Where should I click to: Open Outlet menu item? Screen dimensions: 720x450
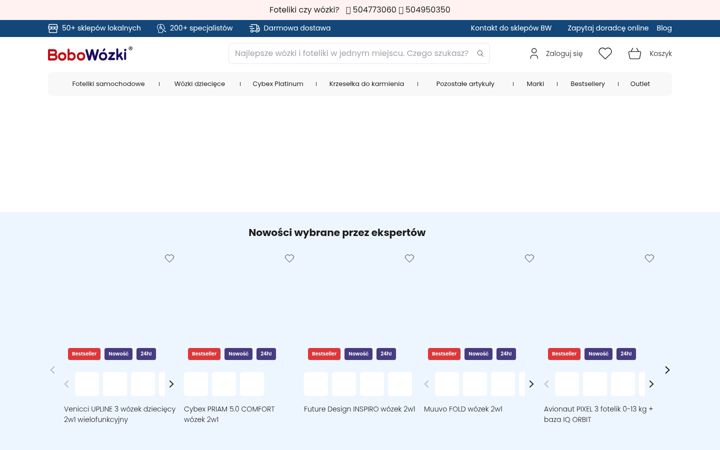[640, 84]
